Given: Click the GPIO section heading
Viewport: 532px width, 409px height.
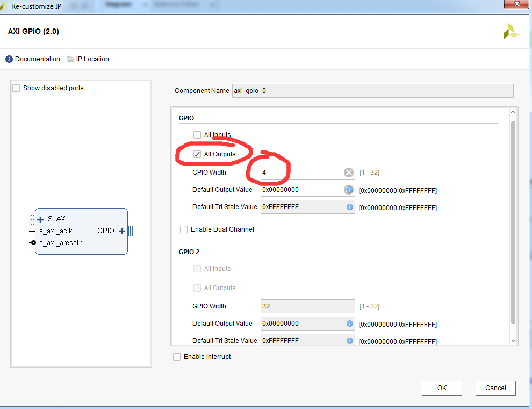Looking at the screenshot, I should [186, 118].
